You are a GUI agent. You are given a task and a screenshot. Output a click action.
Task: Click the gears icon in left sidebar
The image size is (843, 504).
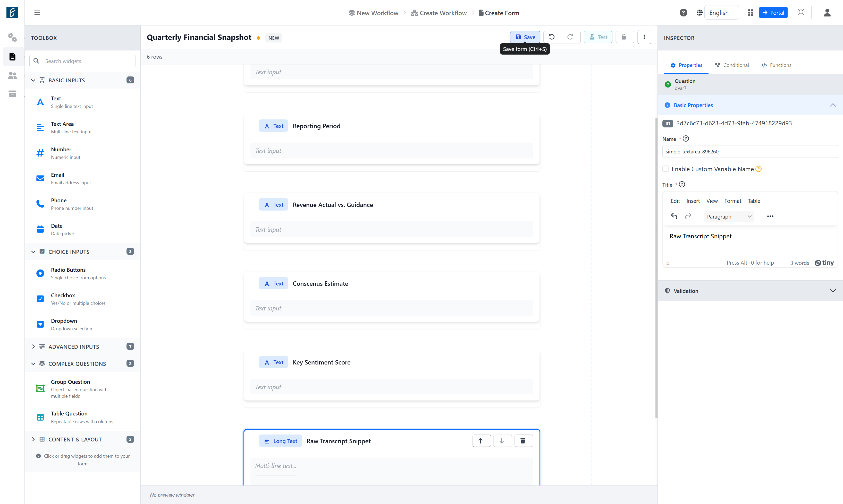(x=12, y=37)
